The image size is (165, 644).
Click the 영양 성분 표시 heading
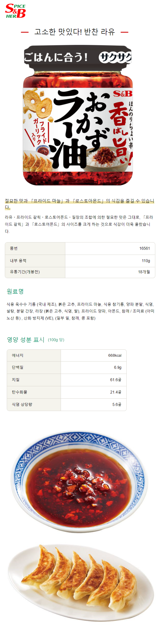coord(25,339)
